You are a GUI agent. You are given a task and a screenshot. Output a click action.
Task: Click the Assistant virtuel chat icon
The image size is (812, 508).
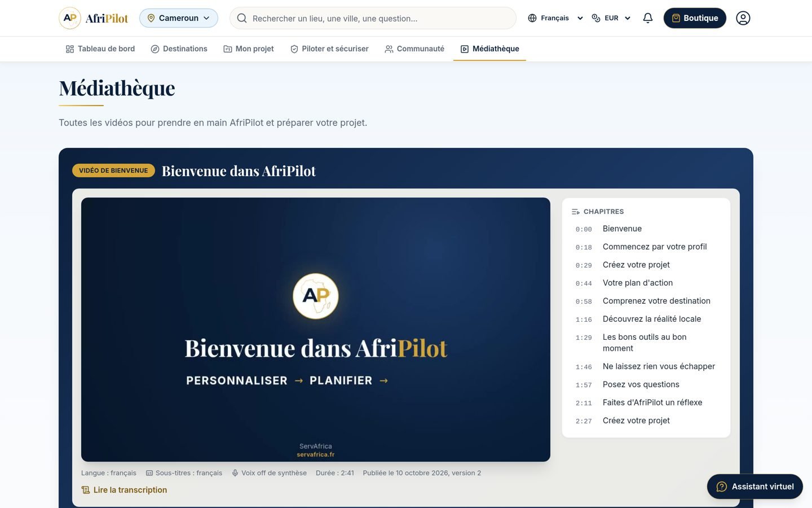[x=722, y=487]
